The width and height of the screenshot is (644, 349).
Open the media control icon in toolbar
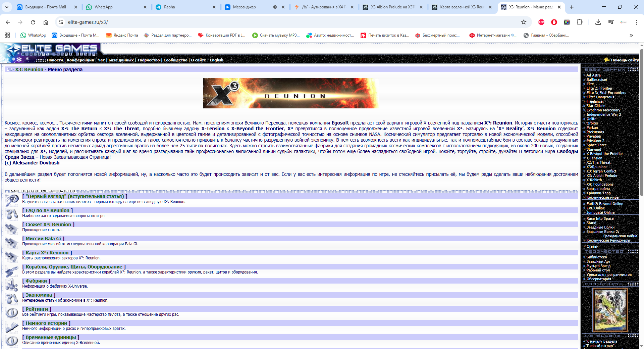point(611,22)
